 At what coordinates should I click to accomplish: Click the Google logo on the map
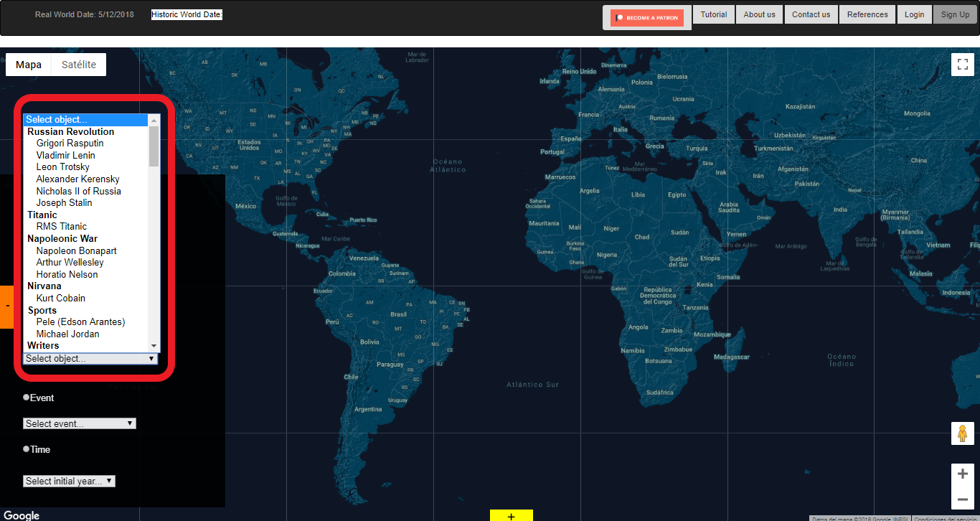point(22,515)
